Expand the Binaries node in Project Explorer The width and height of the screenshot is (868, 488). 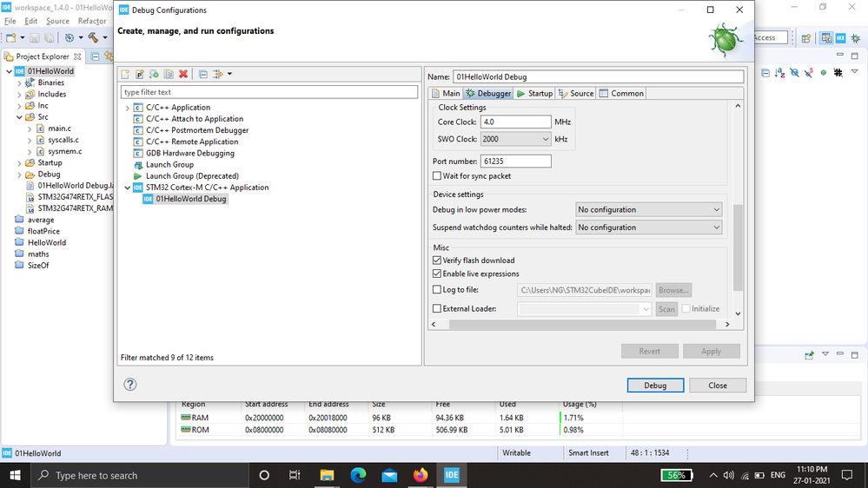click(x=19, y=83)
